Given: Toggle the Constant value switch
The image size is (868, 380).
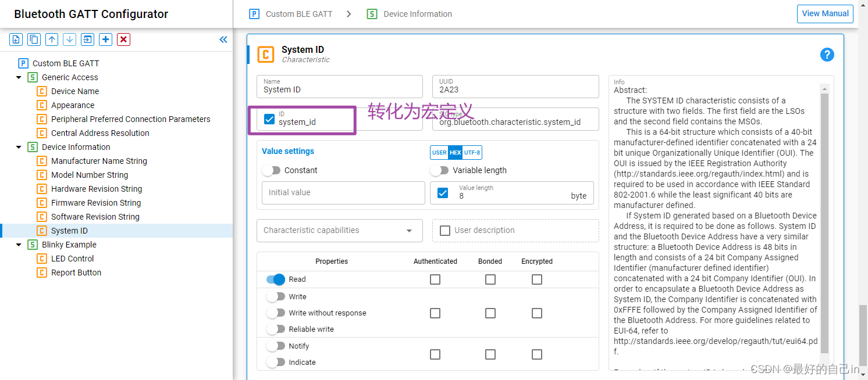Looking at the screenshot, I should 271,170.
